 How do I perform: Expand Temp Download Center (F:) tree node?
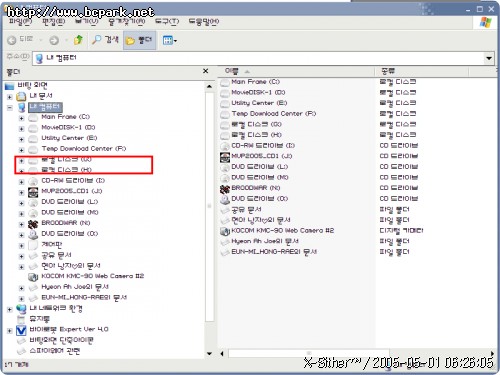[21, 150]
